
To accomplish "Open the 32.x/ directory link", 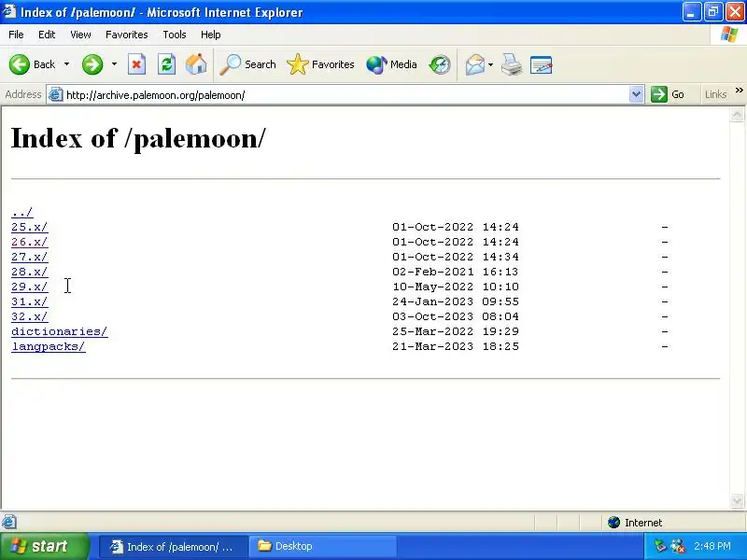I will [30, 316].
